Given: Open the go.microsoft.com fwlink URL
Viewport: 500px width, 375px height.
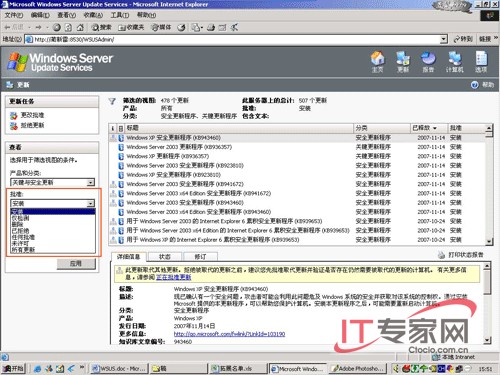Looking at the screenshot, I should (229, 334).
